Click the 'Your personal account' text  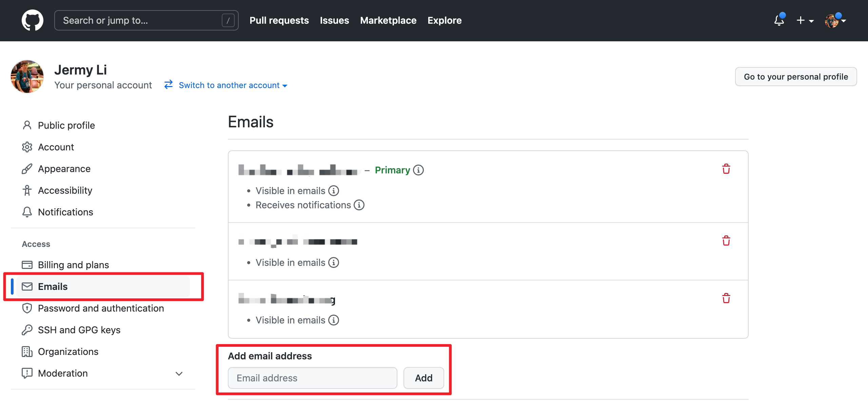(103, 85)
